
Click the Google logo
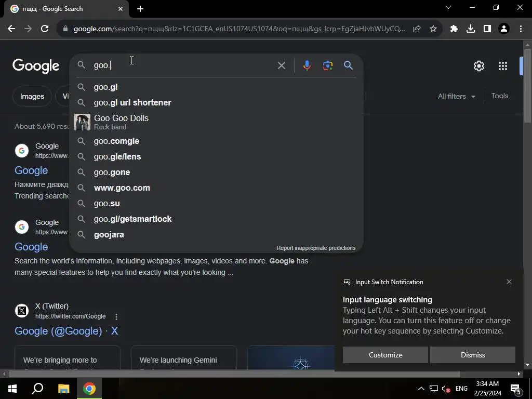(36, 66)
